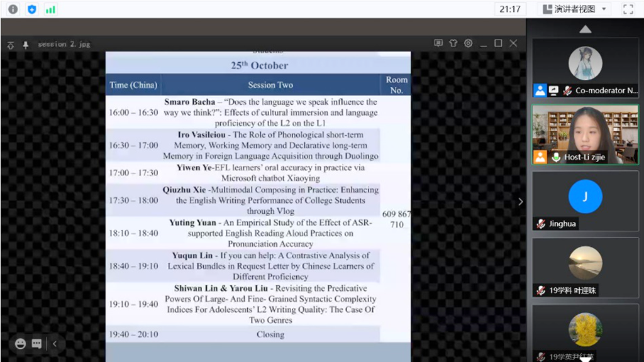Select the sunset avatar of 19学科 叶迎珠
Image resolution: width=644 pixels, height=362 pixels.
click(x=586, y=263)
